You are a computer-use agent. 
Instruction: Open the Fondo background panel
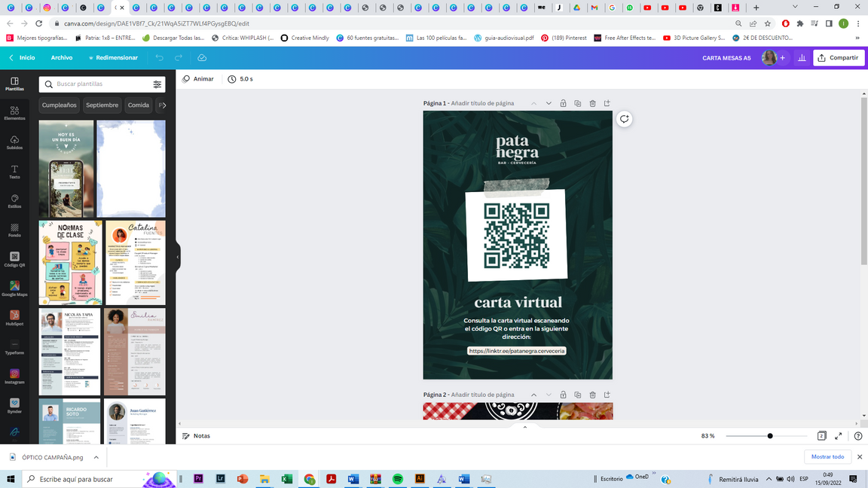tap(14, 230)
